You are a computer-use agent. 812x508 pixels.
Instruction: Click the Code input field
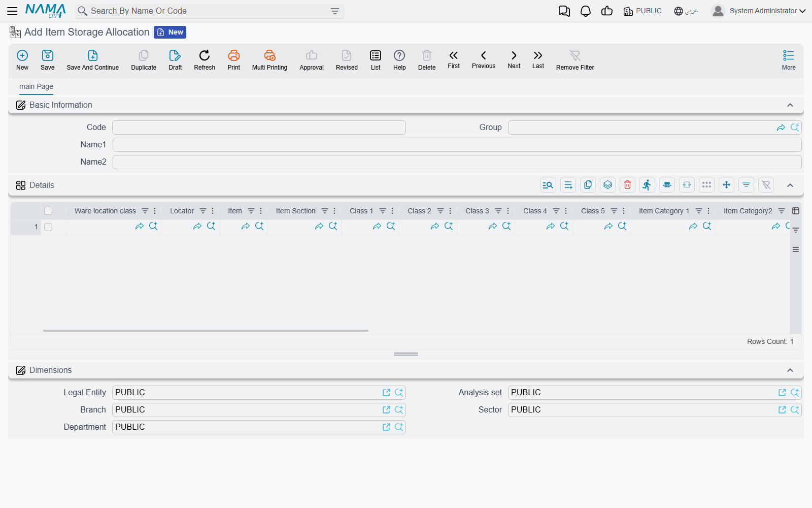coord(259,128)
